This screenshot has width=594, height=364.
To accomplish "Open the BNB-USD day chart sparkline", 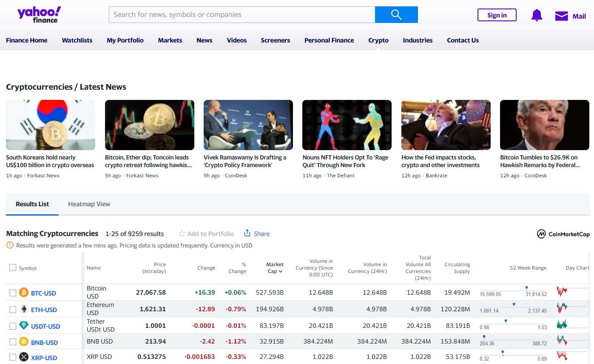I will pyautogui.click(x=572, y=340).
